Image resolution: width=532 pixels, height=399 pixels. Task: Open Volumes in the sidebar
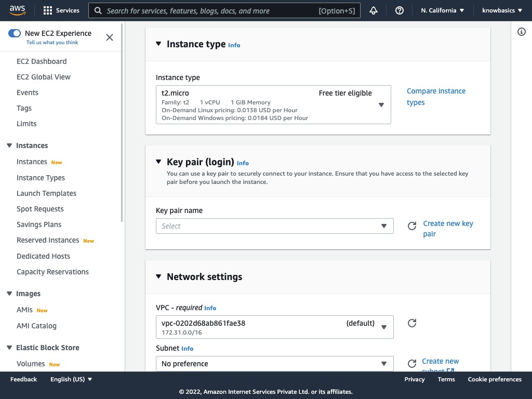point(31,364)
